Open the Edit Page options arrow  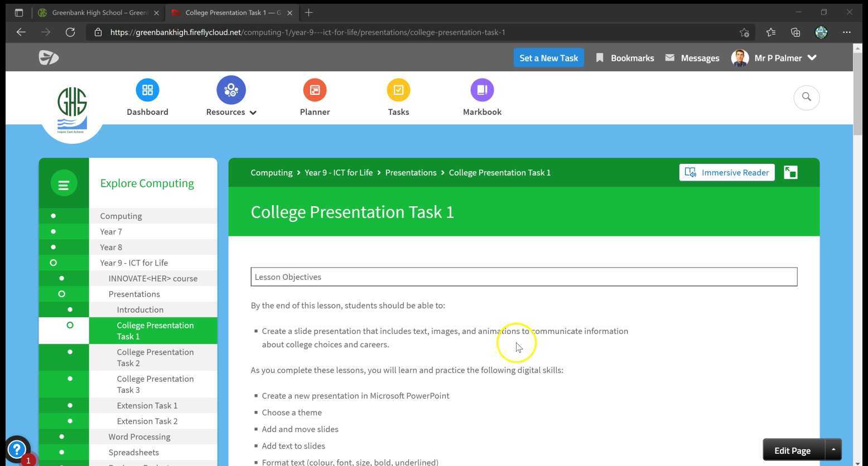(833, 450)
